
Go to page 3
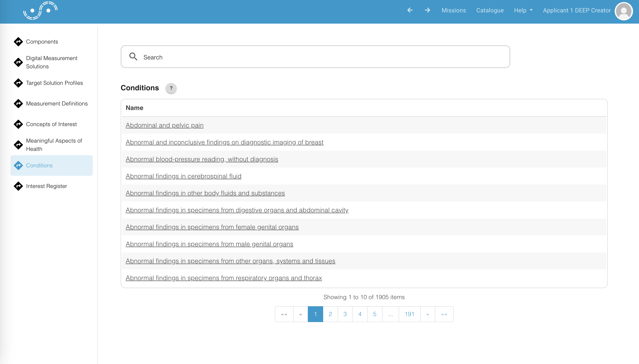coord(345,314)
